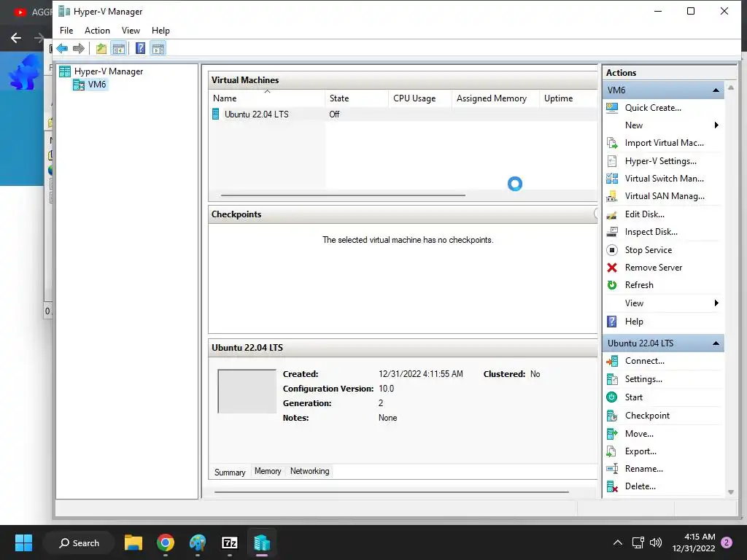Collapse the Ubuntu 22.04 LTS actions section
Image resolution: width=747 pixels, height=560 pixels.
(716, 343)
